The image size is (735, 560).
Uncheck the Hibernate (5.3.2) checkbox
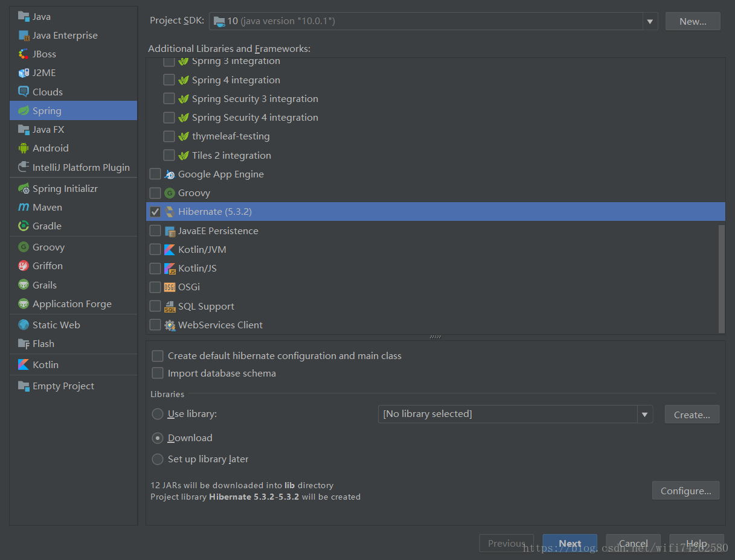pyautogui.click(x=155, y=211)
